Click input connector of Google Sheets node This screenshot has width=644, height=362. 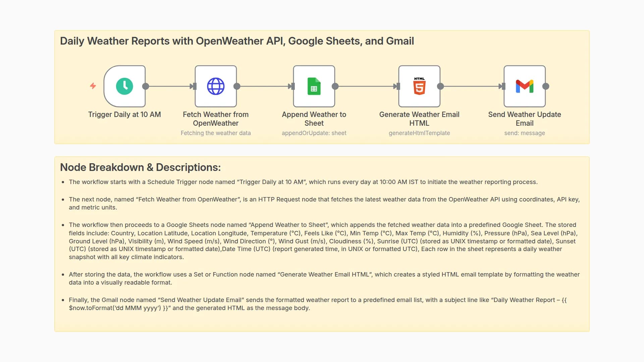click(x=292, y=86)
